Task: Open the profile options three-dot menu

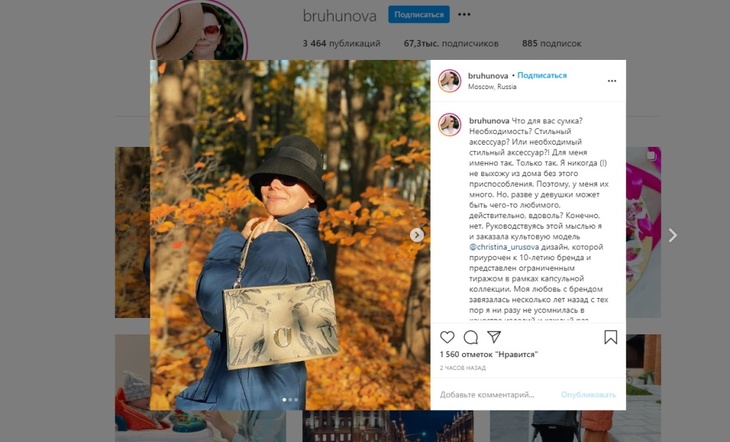Action: 464,14
